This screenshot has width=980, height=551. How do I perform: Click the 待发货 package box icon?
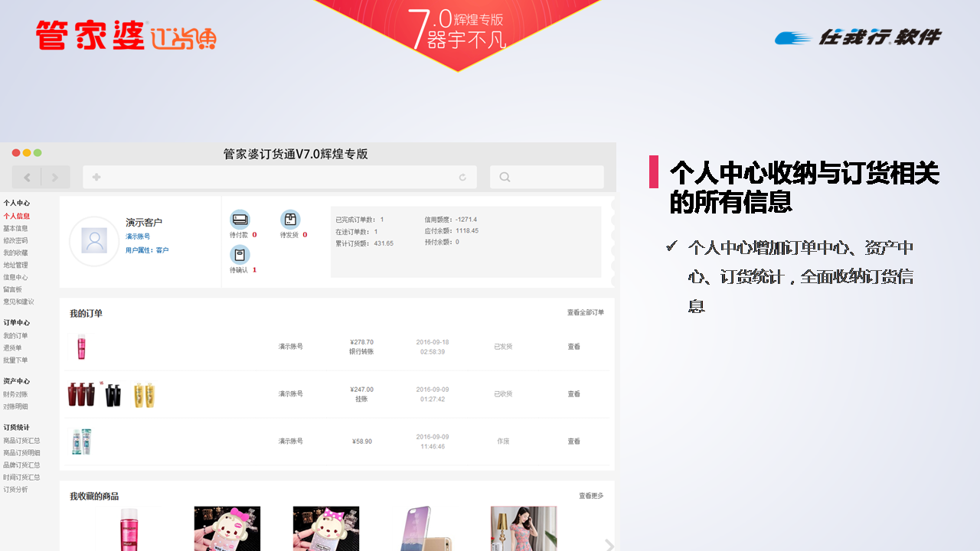tap(290, 220)
